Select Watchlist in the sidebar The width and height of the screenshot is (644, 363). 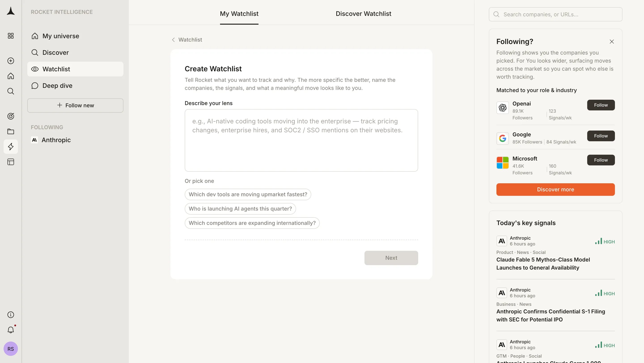75,69
